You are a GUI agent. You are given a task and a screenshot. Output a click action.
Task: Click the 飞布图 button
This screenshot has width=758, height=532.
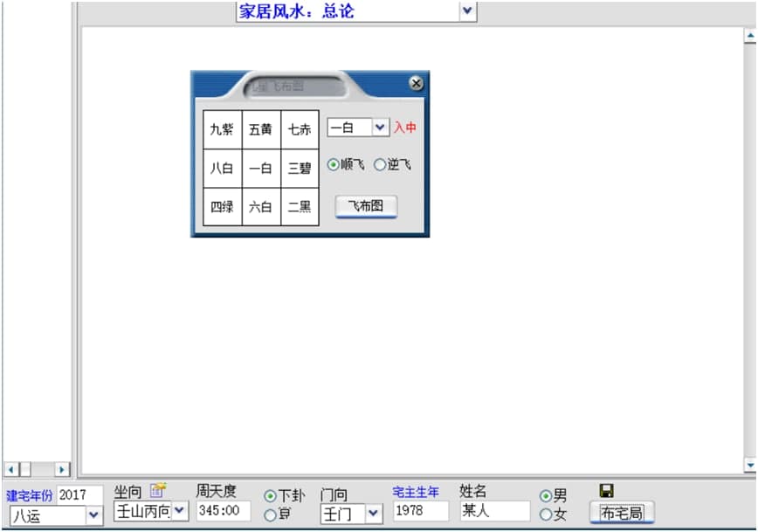(366, 206)
